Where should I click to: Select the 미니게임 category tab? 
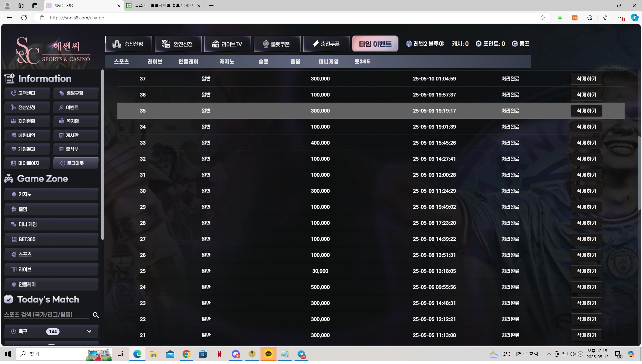328,61
